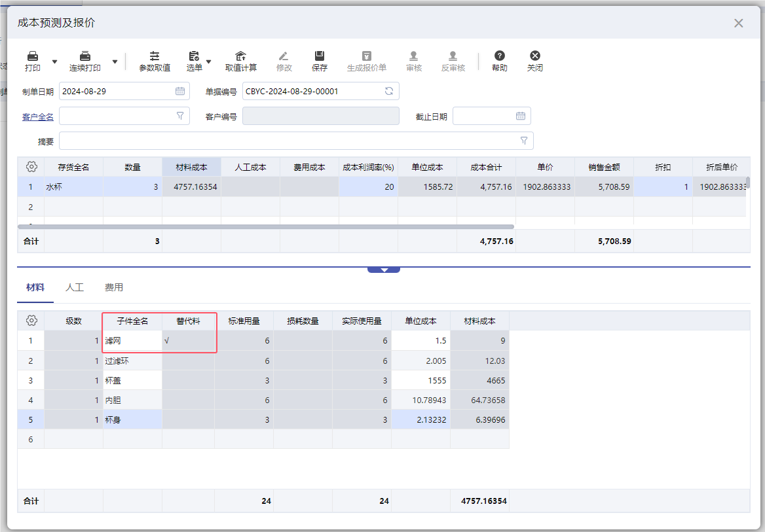Screen dimensions: 765x532
Task: Click the 关闭 toolbar icon
Action: 535,56
